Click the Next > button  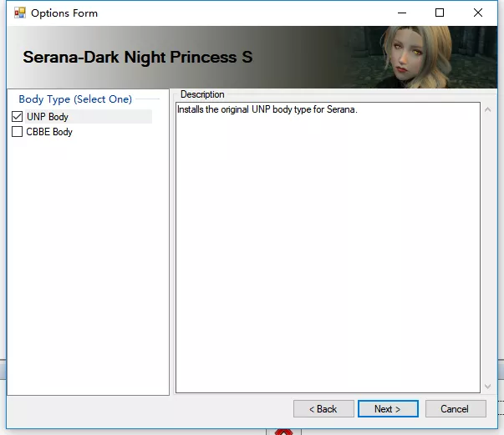(x=388, y=408)
